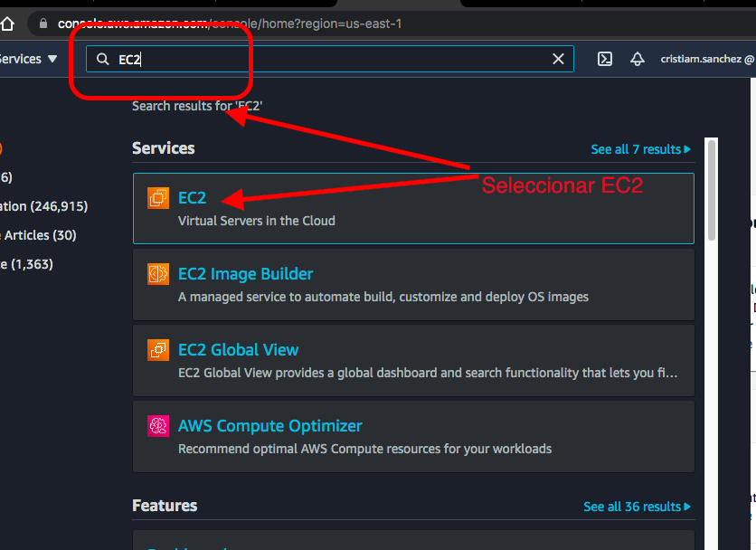
Task: Click the EC2 Global View icon
Action: [x=158, y=350]
